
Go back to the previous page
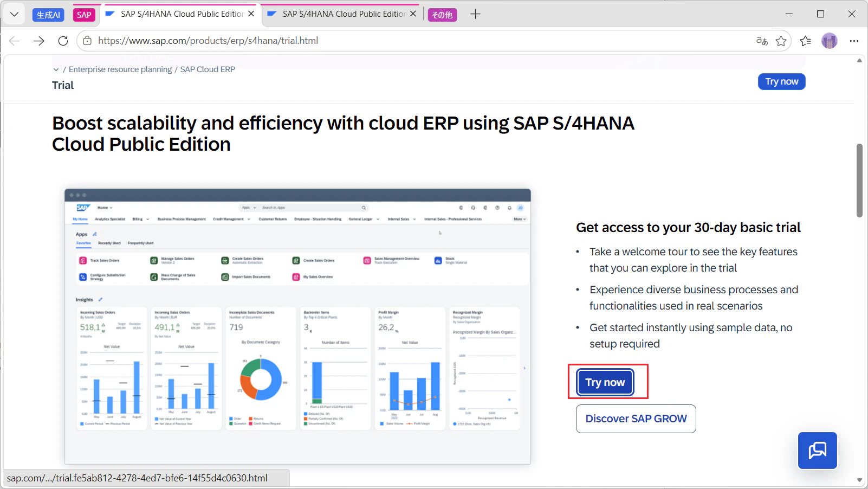tap(15, 41)
